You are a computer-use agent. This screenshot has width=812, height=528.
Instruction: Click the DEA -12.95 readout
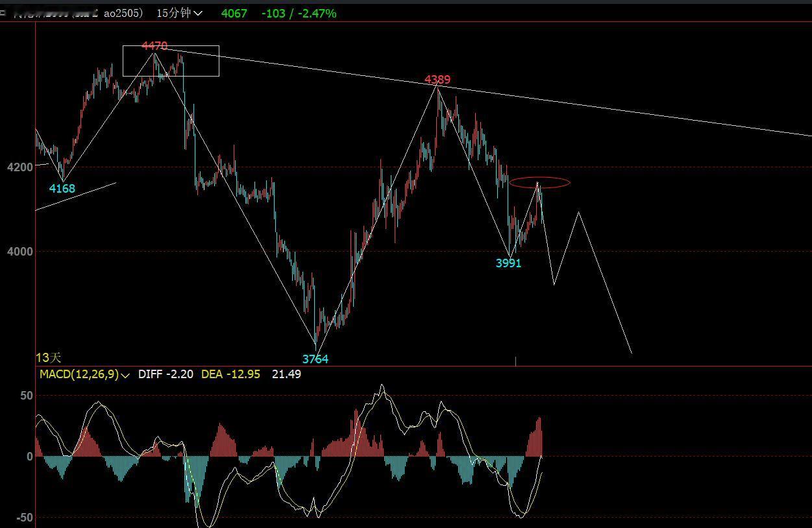tap(230, 374)
